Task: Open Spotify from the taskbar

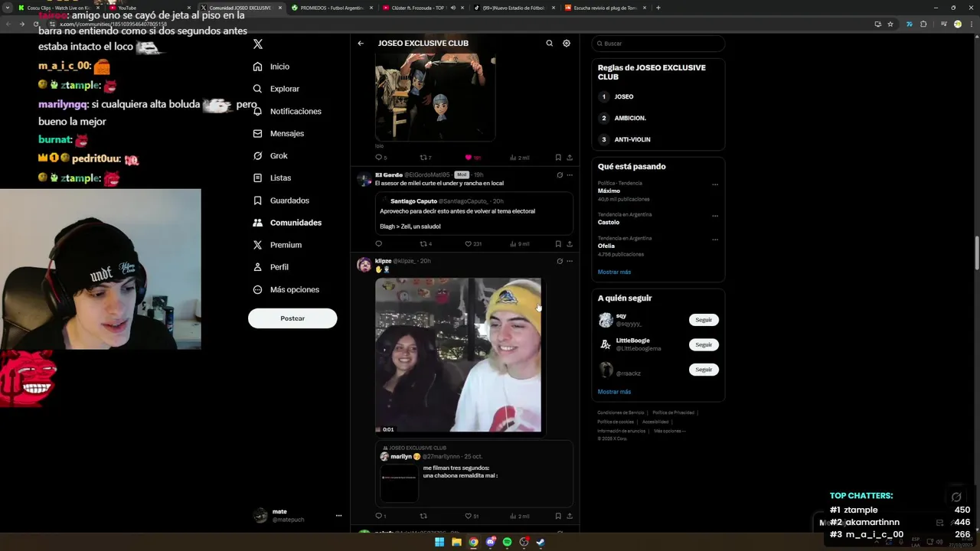Action: (x=507, y=542)
